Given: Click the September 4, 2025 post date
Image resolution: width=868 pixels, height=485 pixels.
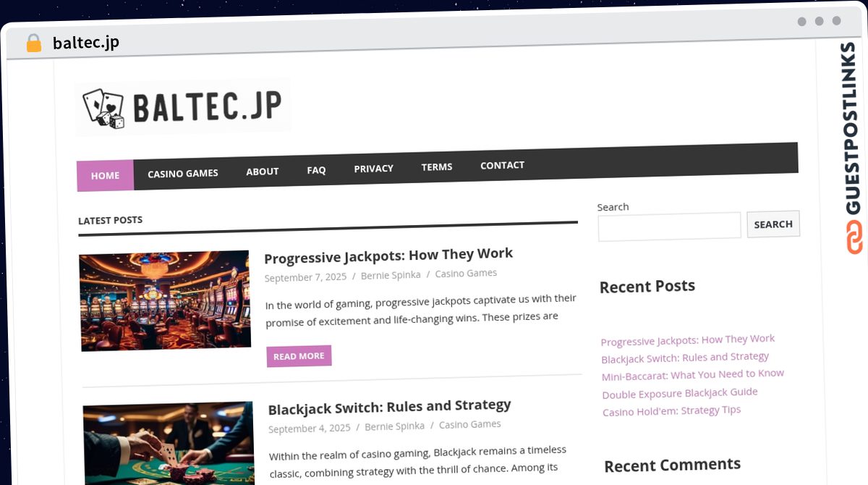Looking at the screenshot, I should point(310,429).
